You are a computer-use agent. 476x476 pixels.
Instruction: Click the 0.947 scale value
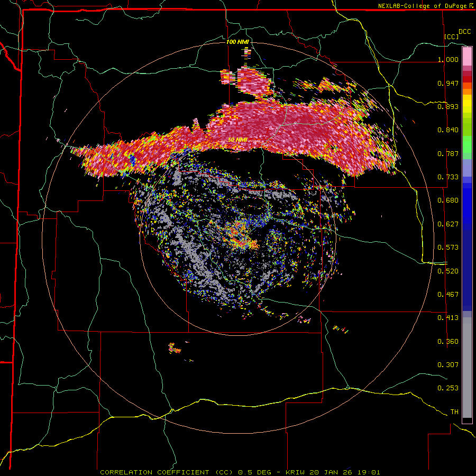[448, 83]
